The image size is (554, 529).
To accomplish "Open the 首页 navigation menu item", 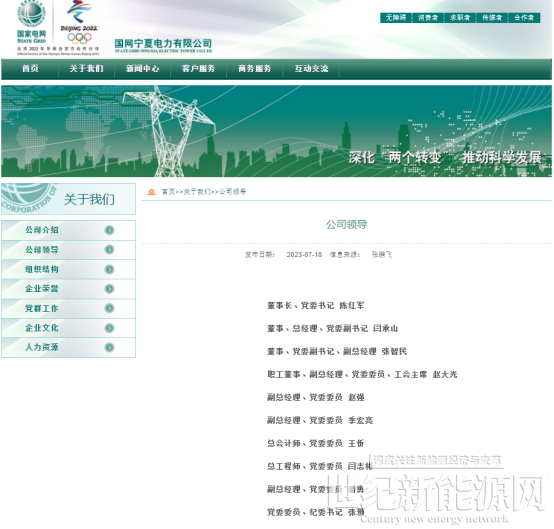I will tap(30, 69).
